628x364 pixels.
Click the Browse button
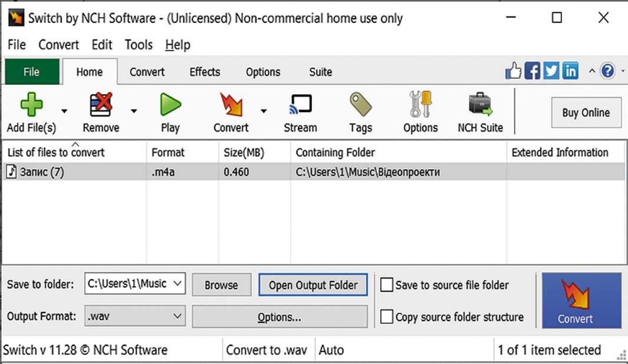pyautogui.click(x=221, y=285)
